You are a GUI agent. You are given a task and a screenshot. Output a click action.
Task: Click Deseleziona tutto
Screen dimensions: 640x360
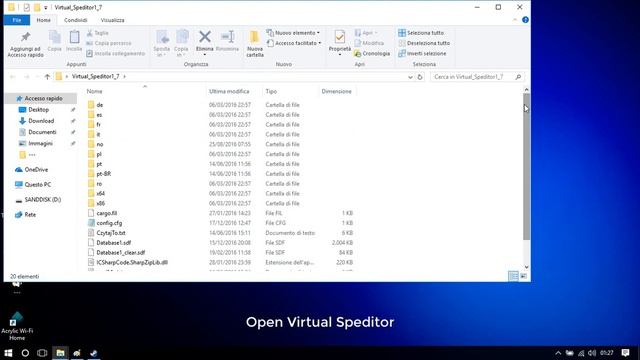click(x=424, y=43)
